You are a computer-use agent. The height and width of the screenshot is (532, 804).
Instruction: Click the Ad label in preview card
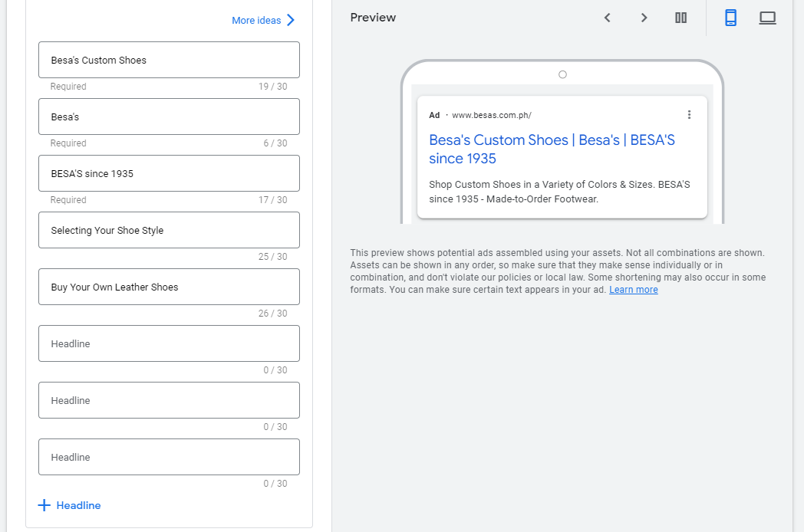point(434,115)
